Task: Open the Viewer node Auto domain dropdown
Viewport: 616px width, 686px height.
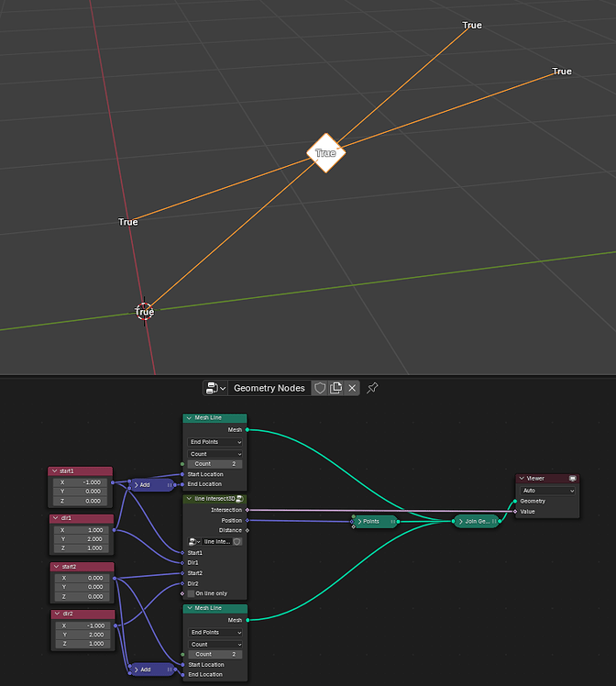Action: click(547, 491)
